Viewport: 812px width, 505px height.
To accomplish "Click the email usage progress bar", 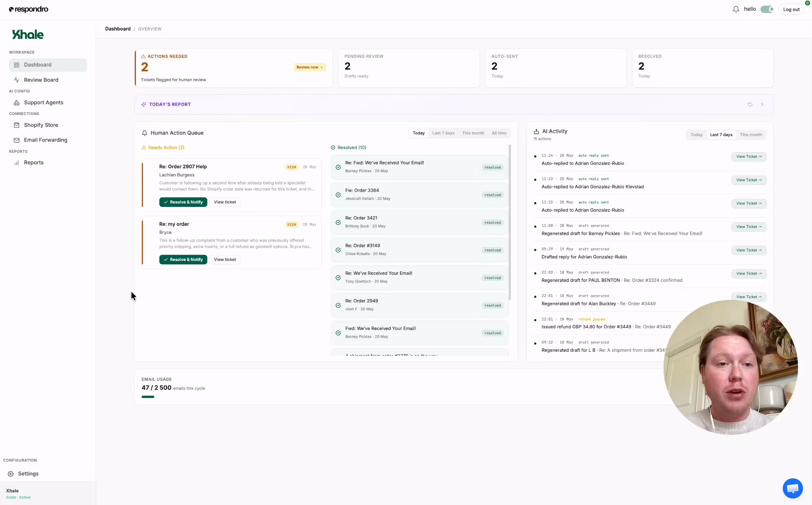I will pos(148,397).
